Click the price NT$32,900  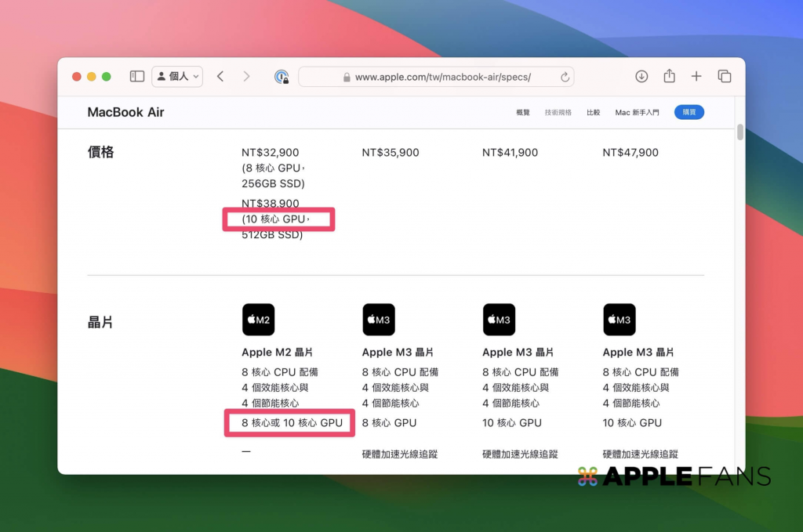pyautogui.click(x=270, y=153)
